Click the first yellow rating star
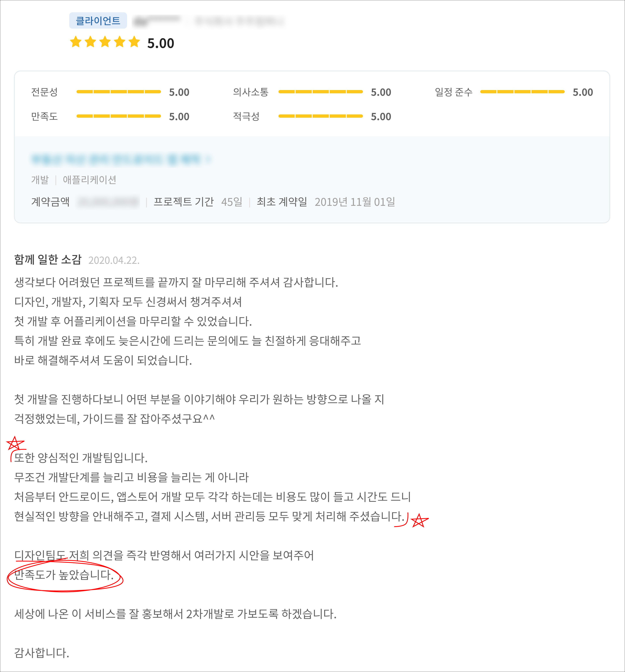This screenshot has width=625, height=672. [x=76, y=42]
